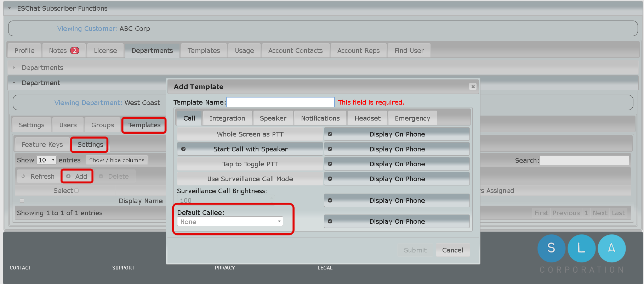Click the A circle logo
The height and width of the screenshot is (284, 644).
click(611, 248)
